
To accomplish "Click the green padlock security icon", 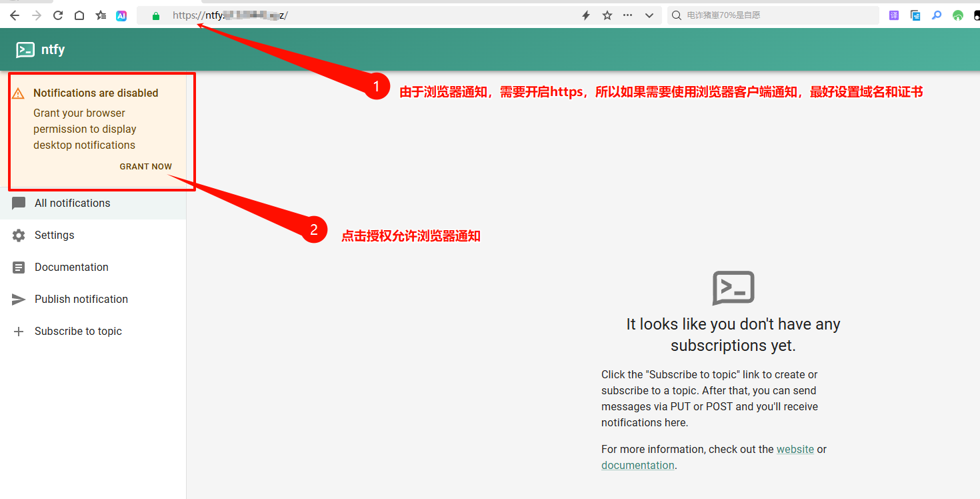I will click(156, 16).
